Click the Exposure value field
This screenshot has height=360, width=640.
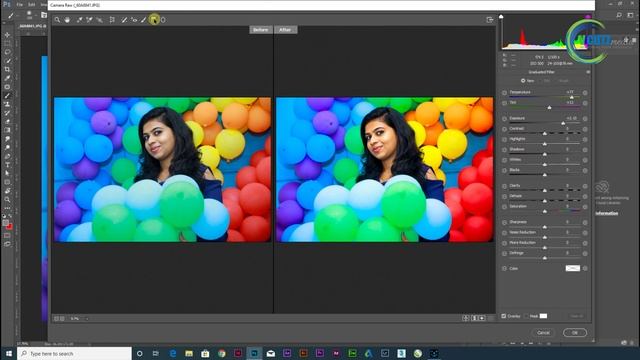pos(572,118)
